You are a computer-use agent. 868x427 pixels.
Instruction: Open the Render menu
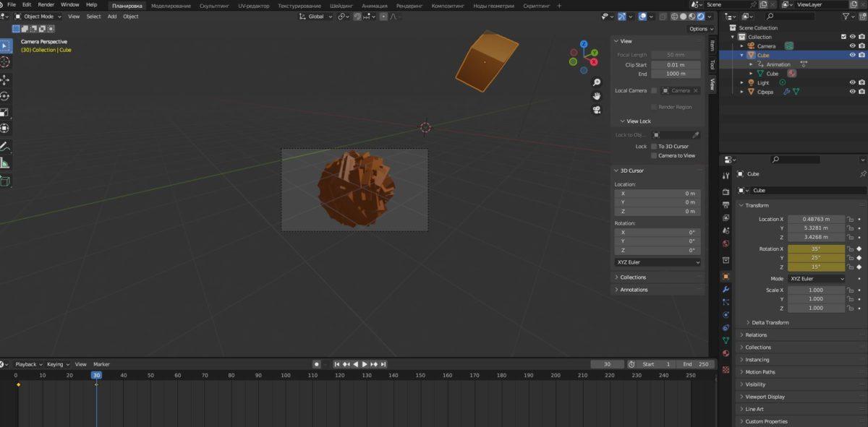46,5
